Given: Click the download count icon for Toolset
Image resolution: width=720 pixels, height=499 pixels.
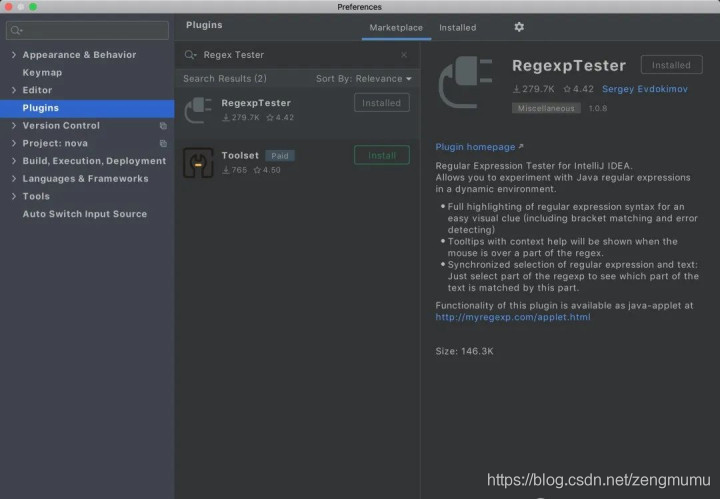Looking at the screenshot, I should pos(225,170).
